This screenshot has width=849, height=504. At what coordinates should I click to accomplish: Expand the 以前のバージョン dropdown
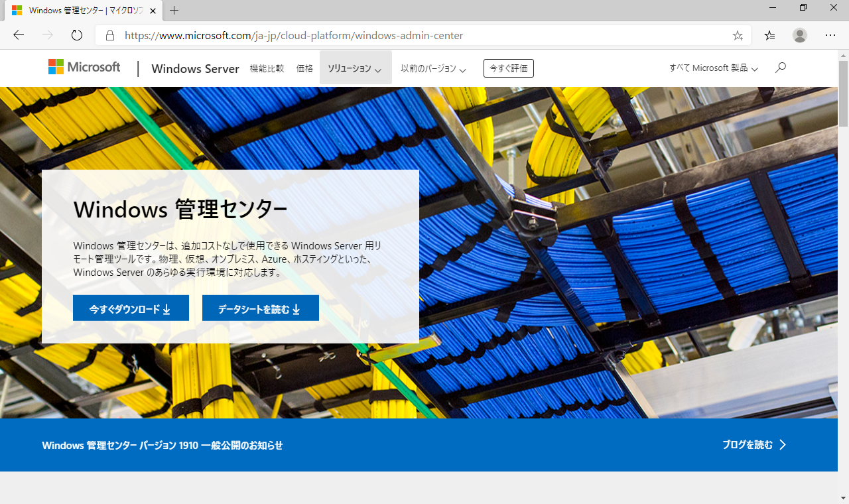433,68
